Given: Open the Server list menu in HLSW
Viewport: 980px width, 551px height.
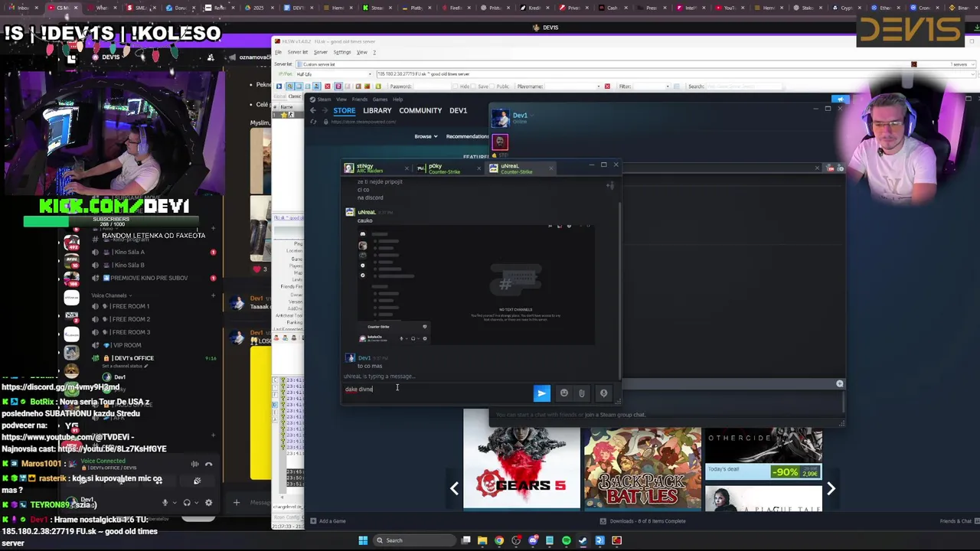Looking at the screenshot, I should [298, 52].
